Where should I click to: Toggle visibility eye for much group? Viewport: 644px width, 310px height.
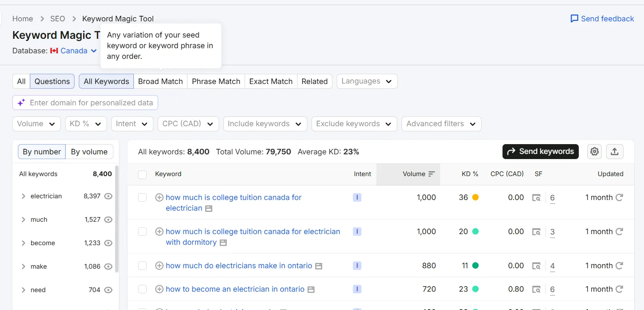pyautogui.click(x=109, y=220)
